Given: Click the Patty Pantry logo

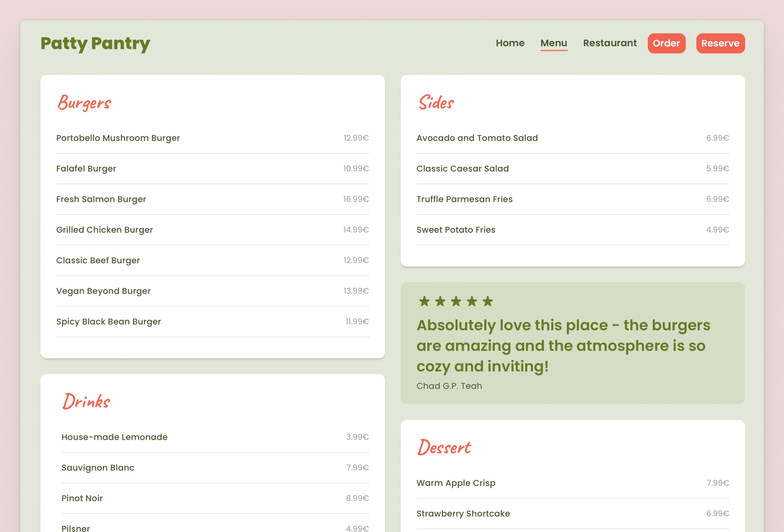Looking at the screenshot, I should (x=95, y=43).
